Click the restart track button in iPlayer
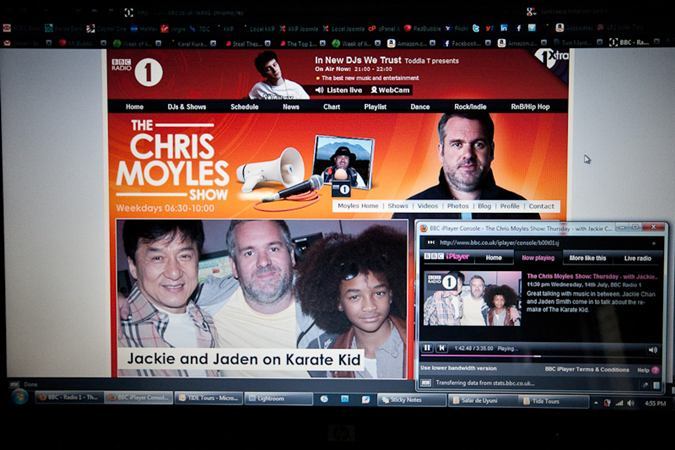Viewport: 675px width, 450px height. pyautogui.click(x=441, y=348)
